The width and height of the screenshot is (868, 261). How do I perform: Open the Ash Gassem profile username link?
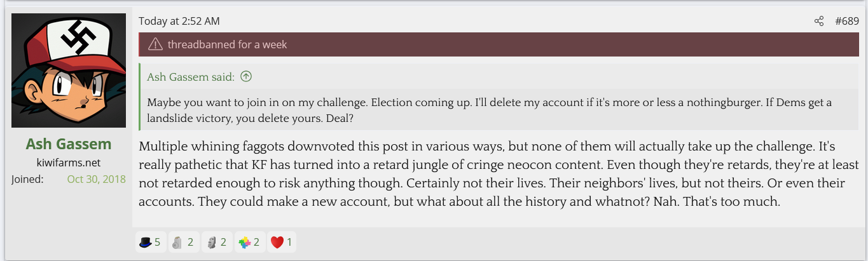point(69,144)
